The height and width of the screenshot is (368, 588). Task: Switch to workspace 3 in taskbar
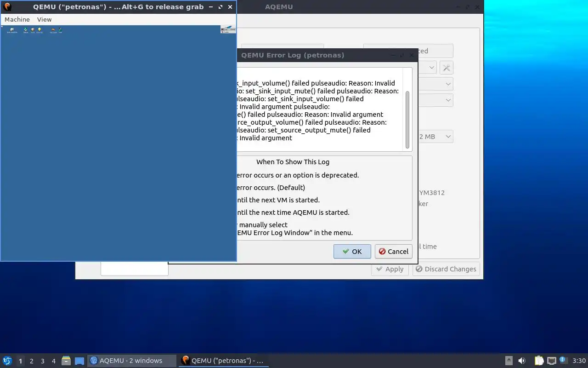43,361
